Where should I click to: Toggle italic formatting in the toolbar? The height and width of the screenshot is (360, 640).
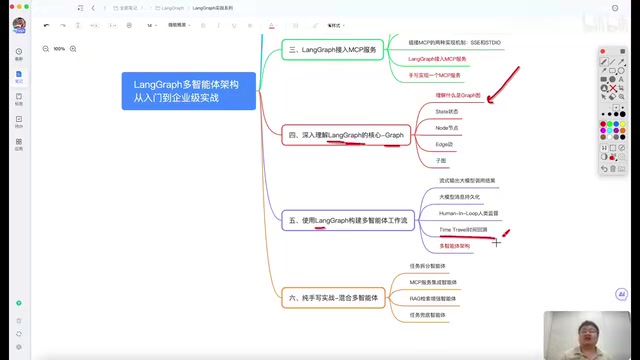pyautogui.click(x=218, y=25)
